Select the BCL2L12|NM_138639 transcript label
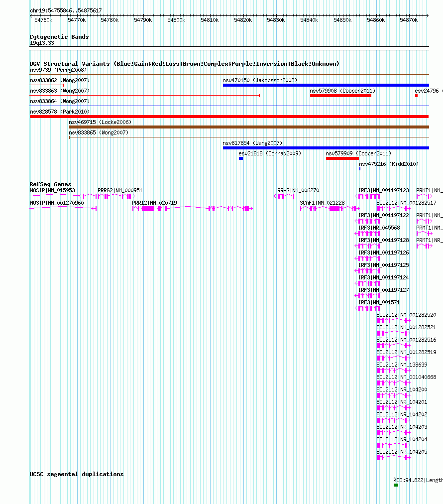 click(402, 365)
